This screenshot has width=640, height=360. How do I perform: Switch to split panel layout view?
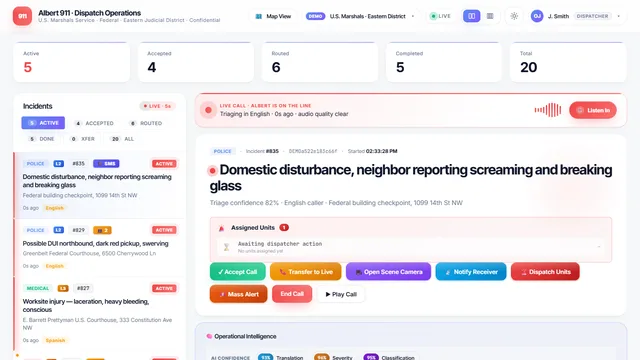click(471, 16)
